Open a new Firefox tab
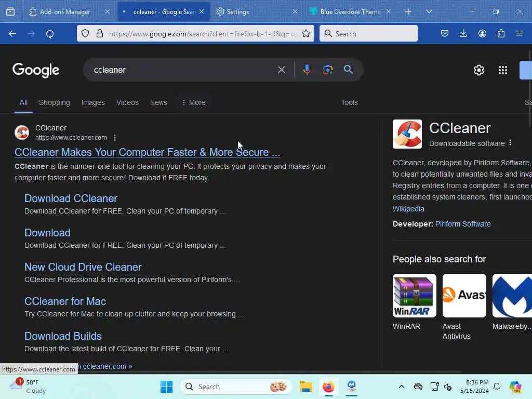Screen dimensions: 532x399 pos(408,12)
